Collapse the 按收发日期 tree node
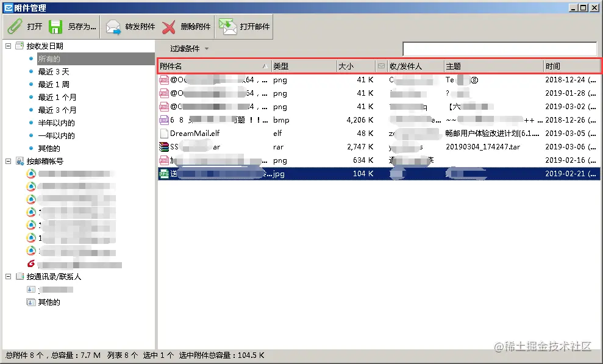603x364 pixels. pyautogui.click(x=8, y=46)
